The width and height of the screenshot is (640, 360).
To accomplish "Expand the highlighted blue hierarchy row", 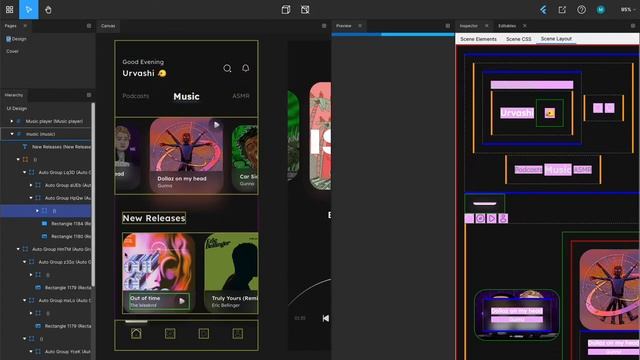I will [x=37, y=211].
